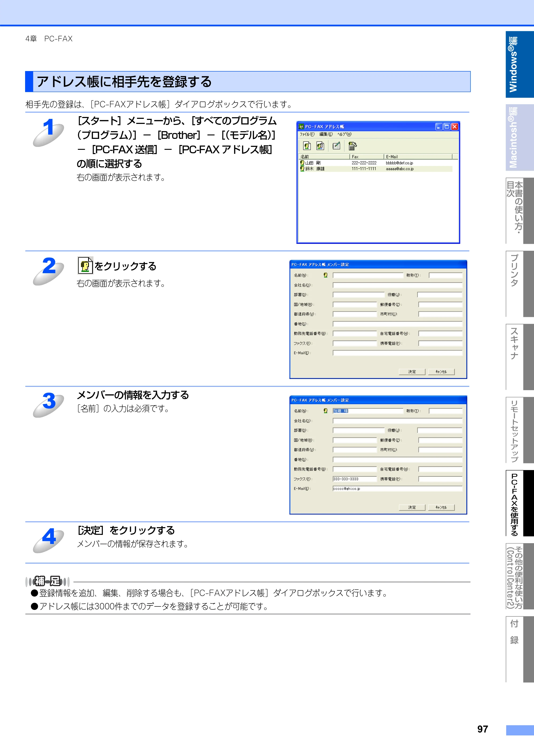This screenshot has height=756, width=534.
Task: Go to the 付録 side tab
Action: [520, 649]
